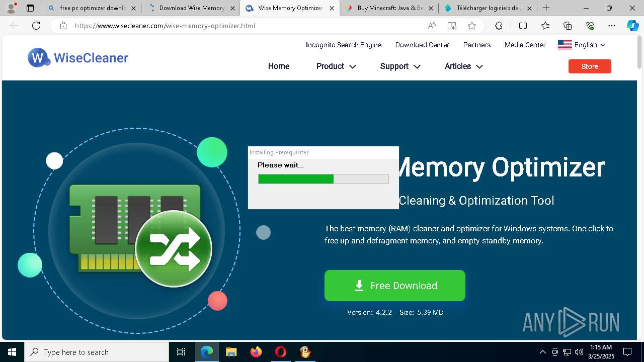Refresh the current page
Viewport: 644px width, 362px height.
36,26
